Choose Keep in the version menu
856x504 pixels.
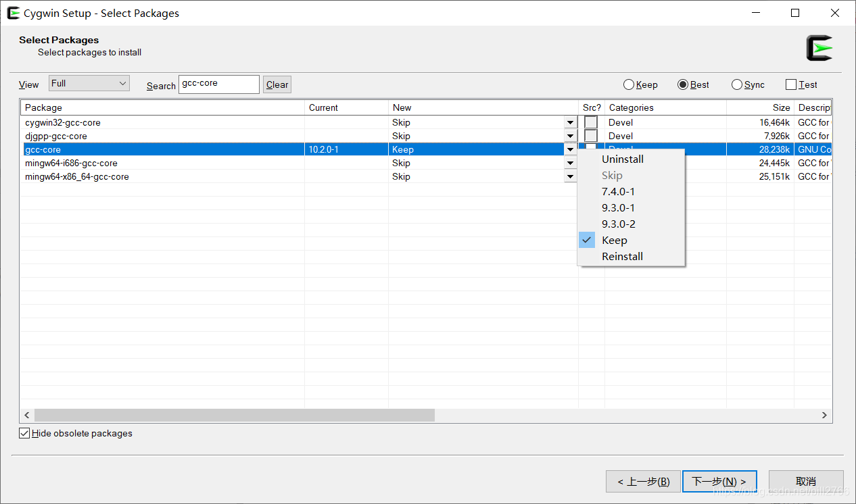pos(631,241)
